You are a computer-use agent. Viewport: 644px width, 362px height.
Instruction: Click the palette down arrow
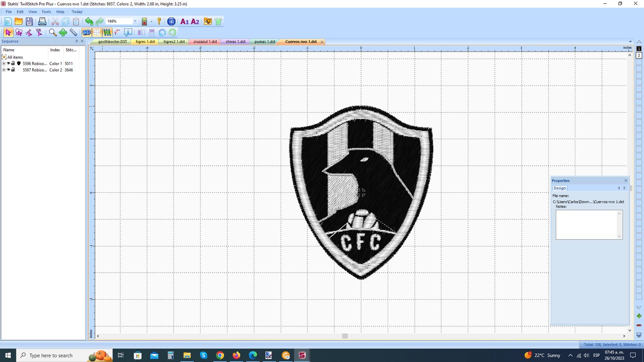[639, 308]
